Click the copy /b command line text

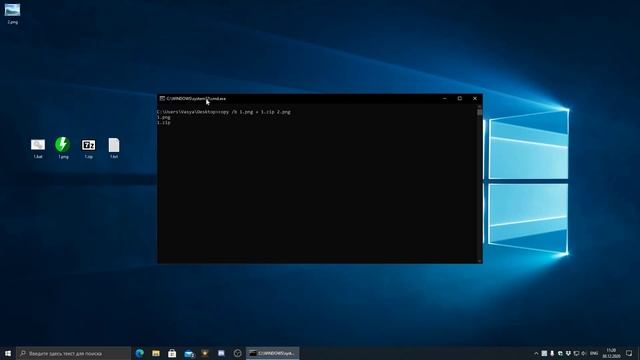click(x=224, y=111)
